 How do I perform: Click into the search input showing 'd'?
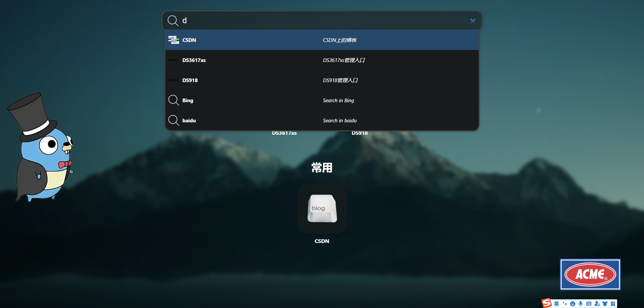pyautogui.click(x=322, y=20)
